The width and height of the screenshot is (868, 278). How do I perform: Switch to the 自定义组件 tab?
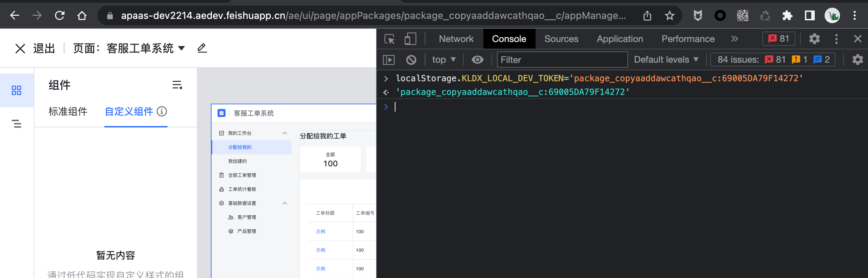(x=129, y=112)
